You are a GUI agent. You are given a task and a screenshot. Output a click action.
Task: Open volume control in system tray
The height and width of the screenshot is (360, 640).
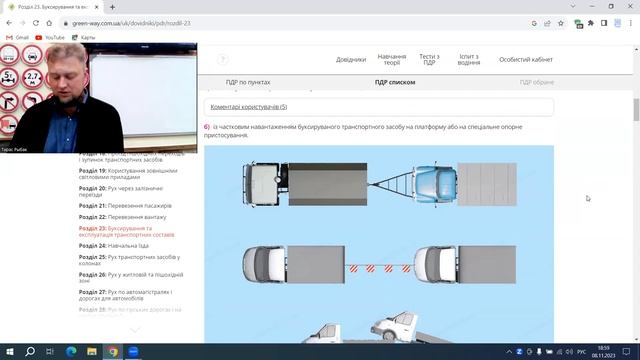point(569,351)
